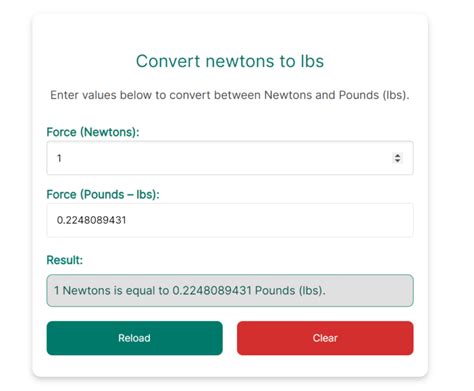This screenshot has height=391, width=474.
Task: Decrement the Newtons value with down arrow
Action: [x=397, y=160]
